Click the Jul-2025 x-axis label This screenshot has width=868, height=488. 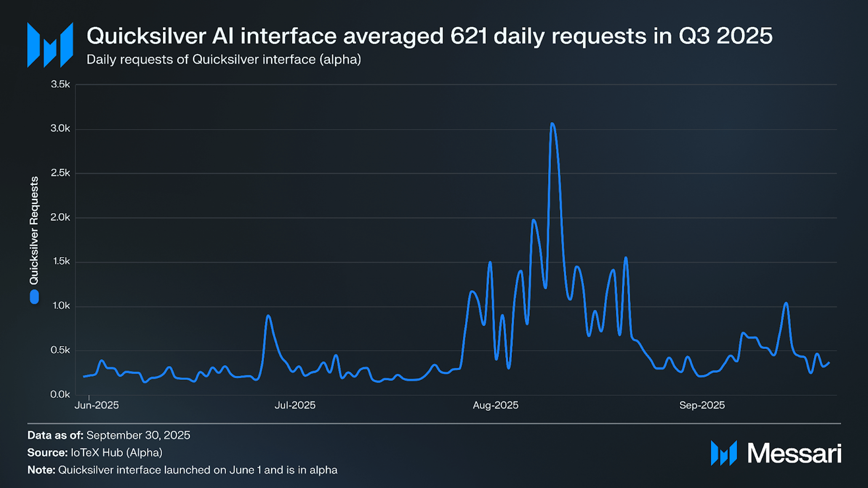pyautogui.click(x=295, y=405)
